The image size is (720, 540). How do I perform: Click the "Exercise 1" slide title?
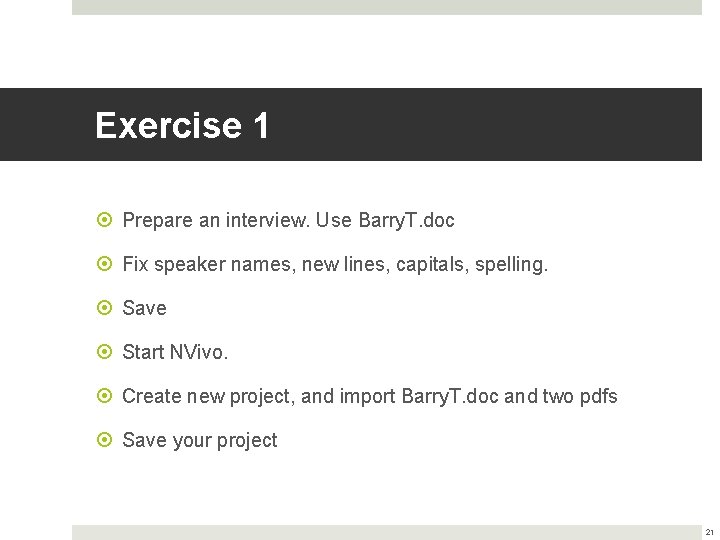[182, 126]
